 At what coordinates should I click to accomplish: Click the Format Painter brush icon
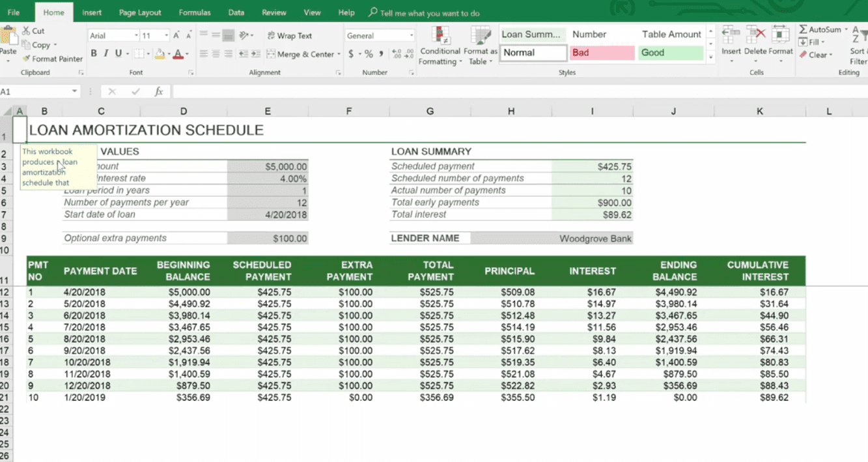tap(26, 59)
